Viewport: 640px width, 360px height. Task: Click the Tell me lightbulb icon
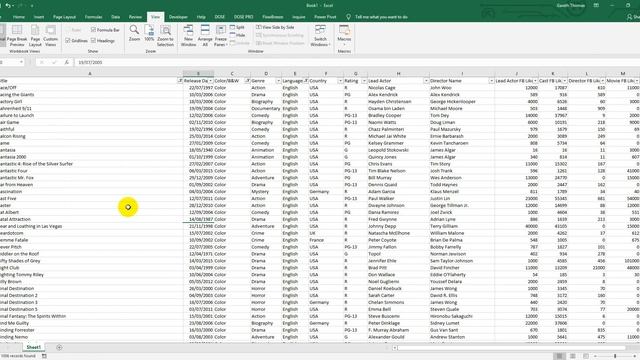[x=348, y=17]
